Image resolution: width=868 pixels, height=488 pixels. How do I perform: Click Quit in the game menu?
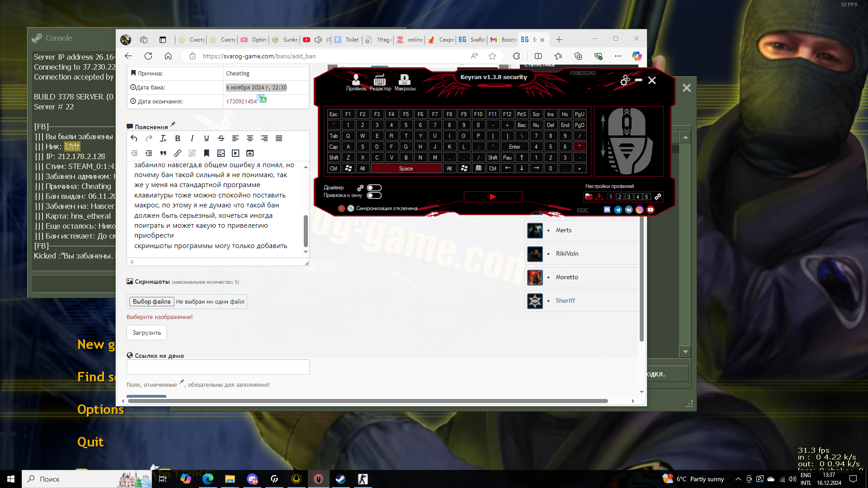coord(90,442)
